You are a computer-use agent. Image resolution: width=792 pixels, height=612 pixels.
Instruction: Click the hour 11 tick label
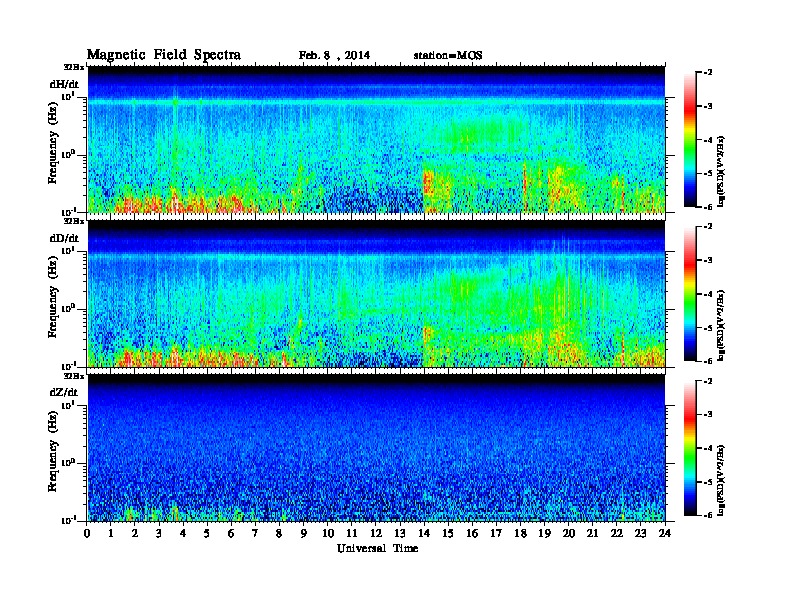[x=352, y=533]
